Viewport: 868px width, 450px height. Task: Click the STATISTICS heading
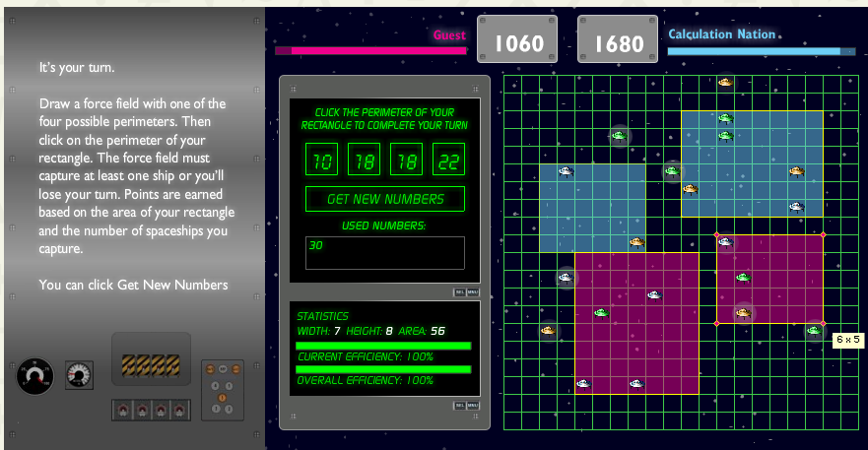point(323,316)
